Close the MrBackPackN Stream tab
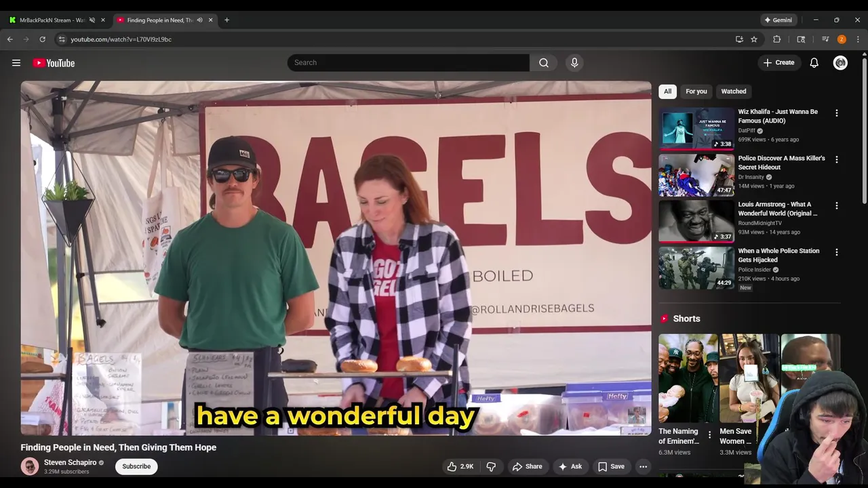Image resolution: width=868 pixels, height=488 pixels. click(103, 20)
